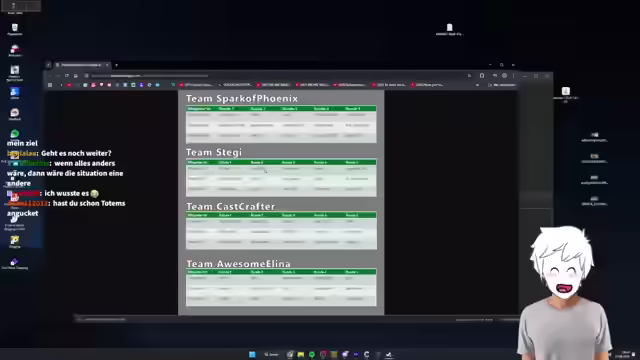Image resolution: width=640 pixels, height=360 pixels.
Task: Click the Windows taskbar search box
Action: 271,354
